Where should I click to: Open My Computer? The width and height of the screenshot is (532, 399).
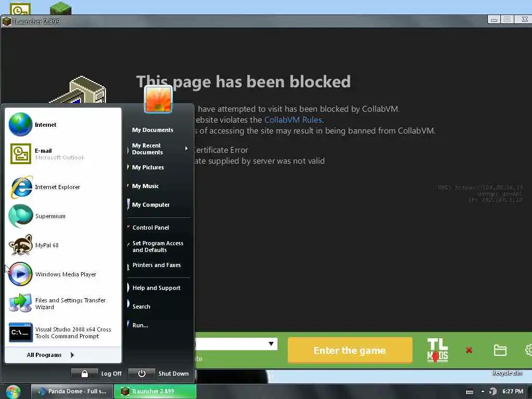[x=158, y=205]
